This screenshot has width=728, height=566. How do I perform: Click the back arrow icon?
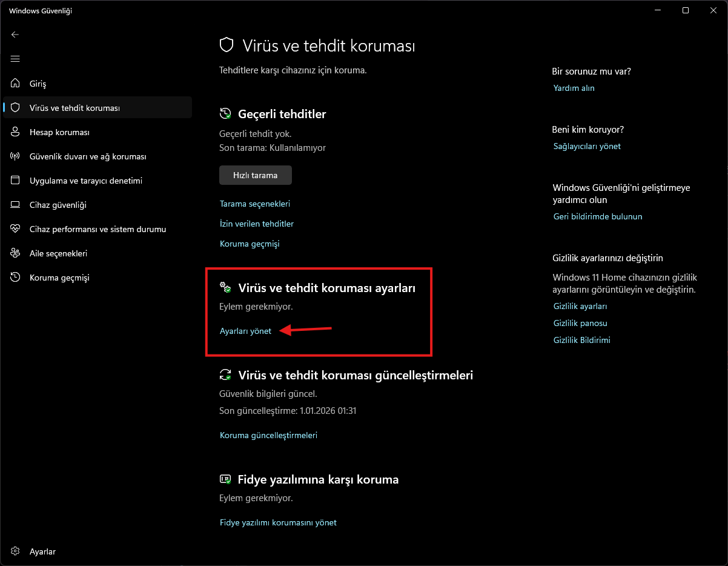click(x=15, y=35)
